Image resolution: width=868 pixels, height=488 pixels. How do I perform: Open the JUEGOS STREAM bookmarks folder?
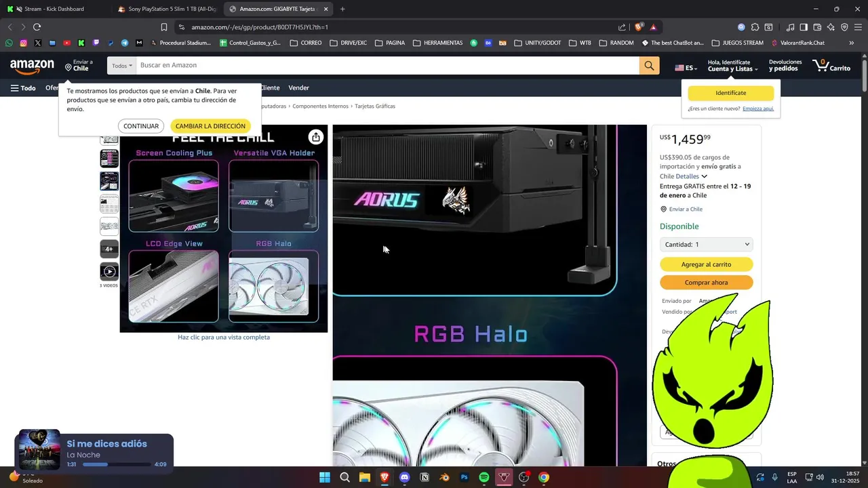click(x=737, y=43)
